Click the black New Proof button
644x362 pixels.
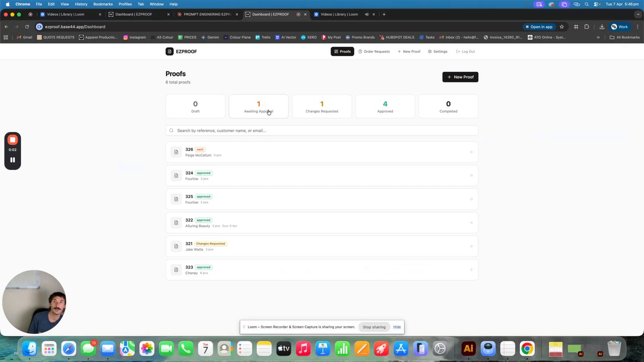(x=460, y=77)
